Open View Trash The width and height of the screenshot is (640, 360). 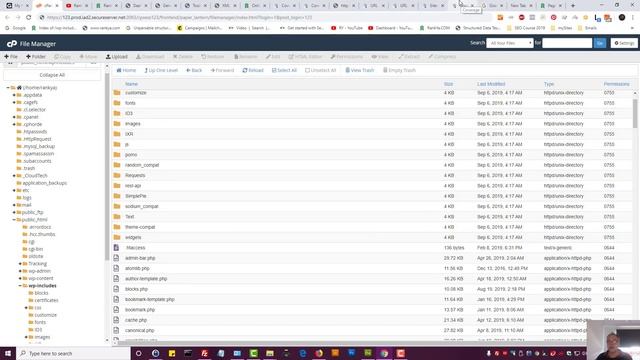coord(360,70)
